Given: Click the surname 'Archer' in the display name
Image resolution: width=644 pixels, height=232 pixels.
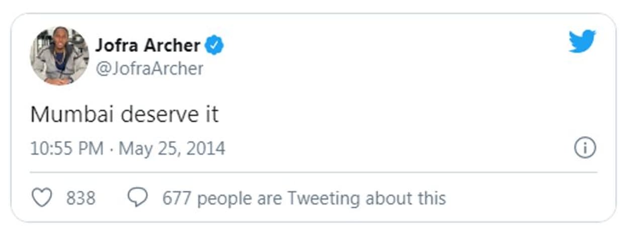Looking at the screenshot, I should (x=172, y=46).
